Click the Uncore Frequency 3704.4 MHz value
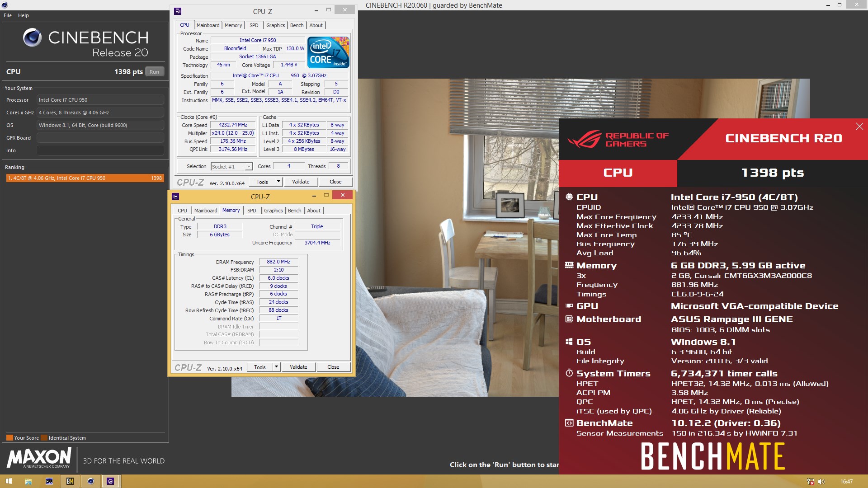The width and height of the screenshot is (868, 488). (x=317, y=243)
